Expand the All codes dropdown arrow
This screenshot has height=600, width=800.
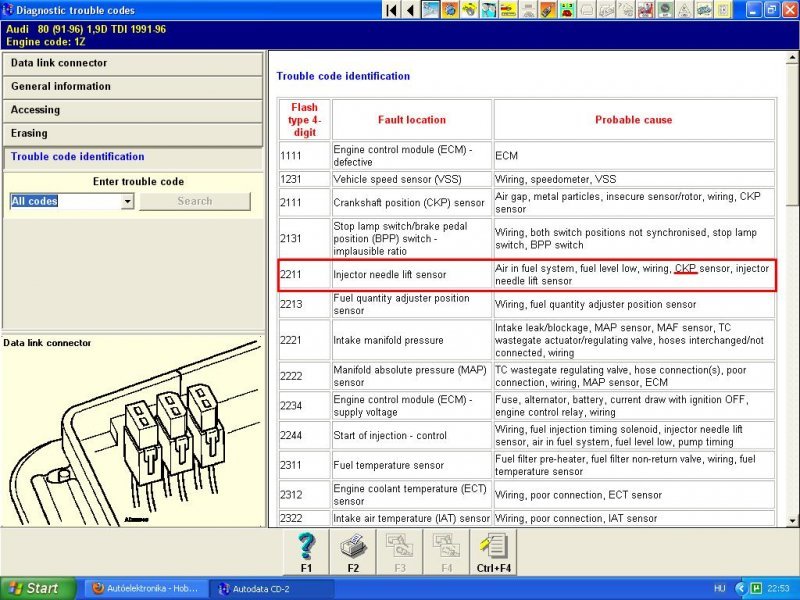pyautogui.click(x=128, y=202)
